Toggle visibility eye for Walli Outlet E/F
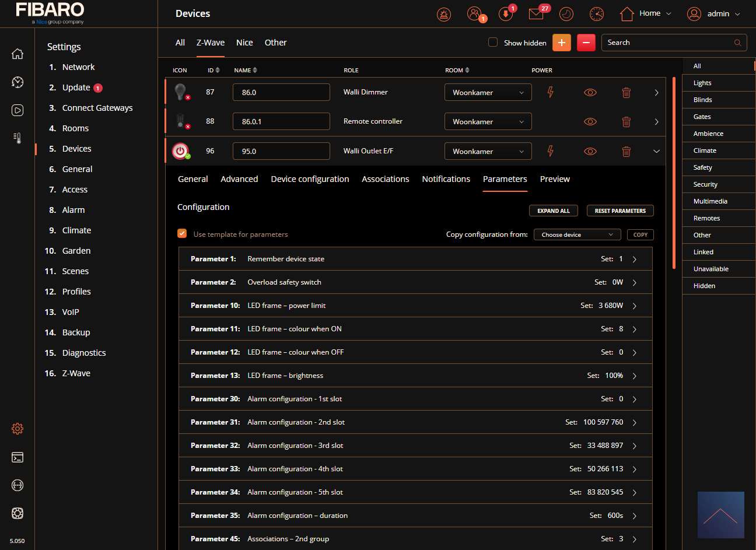756x550 pixels. tap(590, 152)
